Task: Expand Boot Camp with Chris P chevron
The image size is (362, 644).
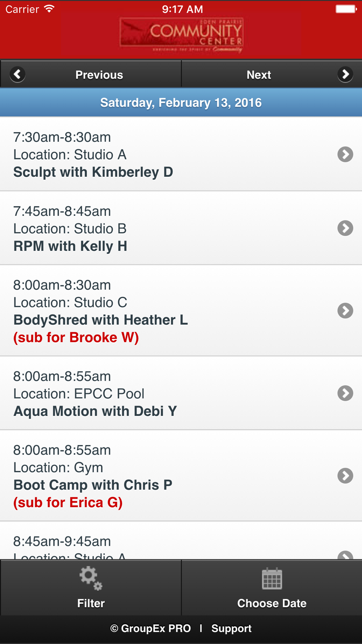Action: (x=345, y=476)
